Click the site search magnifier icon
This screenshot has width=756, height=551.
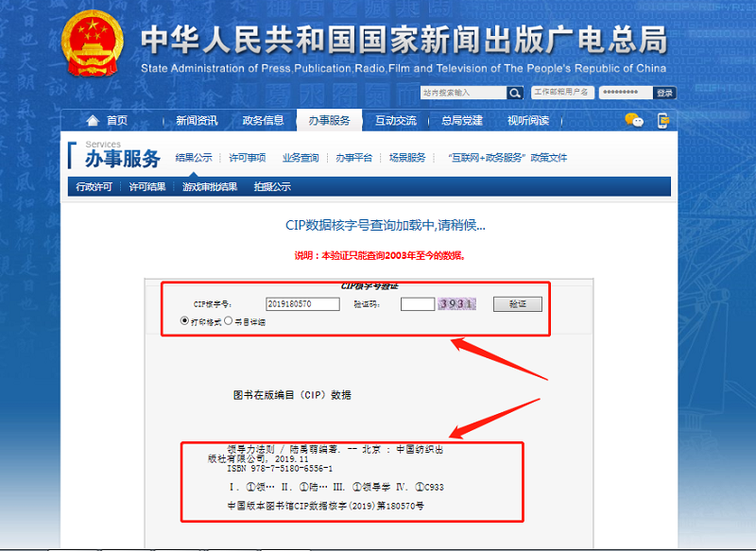515,93
